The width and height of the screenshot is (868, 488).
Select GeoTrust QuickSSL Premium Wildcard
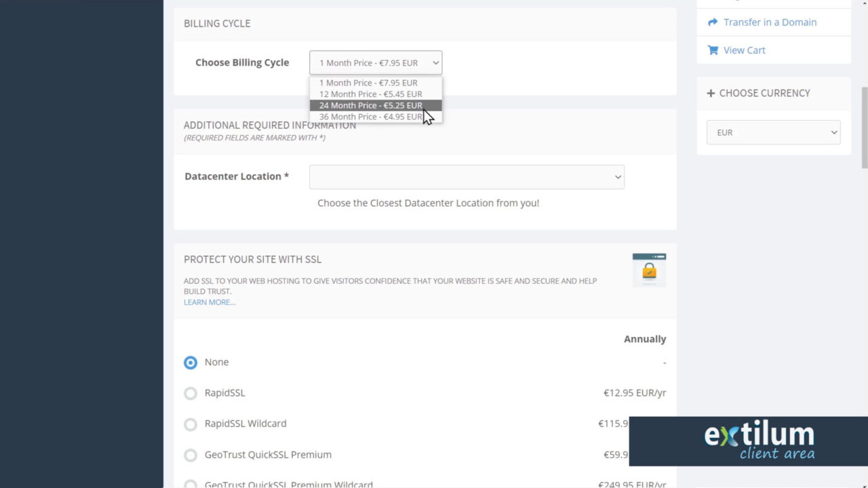click(x=191, y=484)
